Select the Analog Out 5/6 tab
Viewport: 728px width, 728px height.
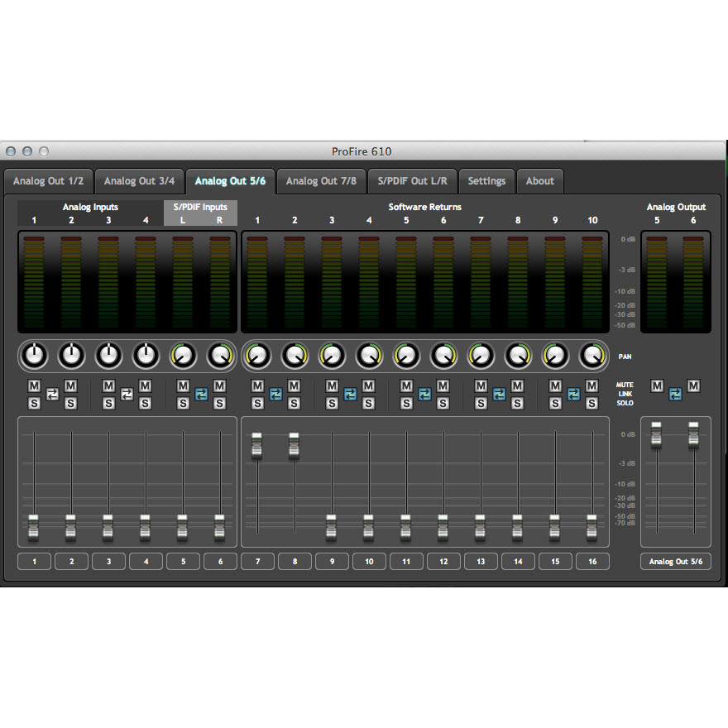(x=230, y=181)
